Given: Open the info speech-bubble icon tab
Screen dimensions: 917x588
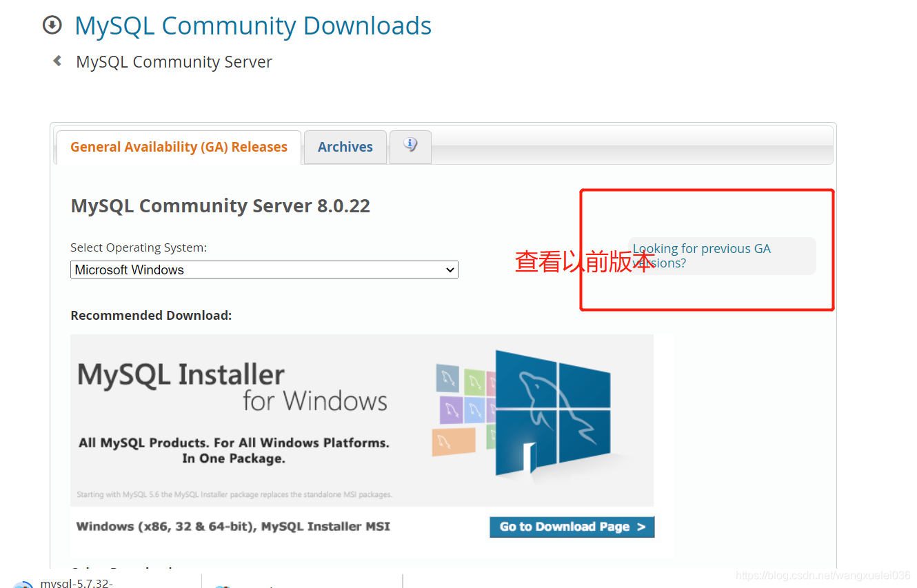Looking at the screenshot, I should [410, 146].
